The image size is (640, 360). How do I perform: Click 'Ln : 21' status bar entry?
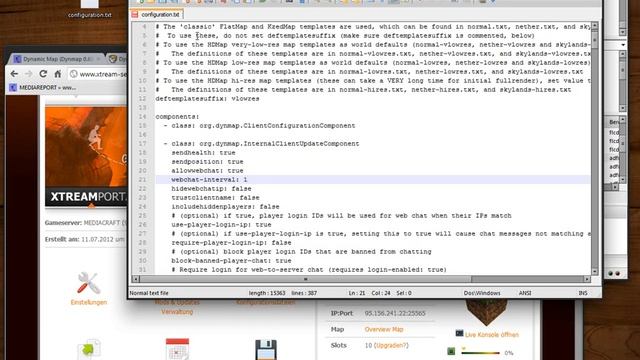357,293
